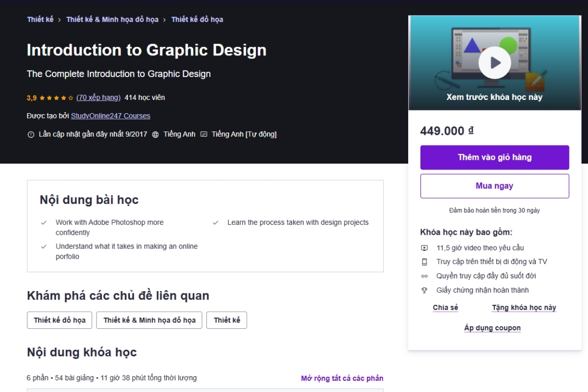Click the globe icon next to Tiếng Anh
588x392 pixels.
156,134
